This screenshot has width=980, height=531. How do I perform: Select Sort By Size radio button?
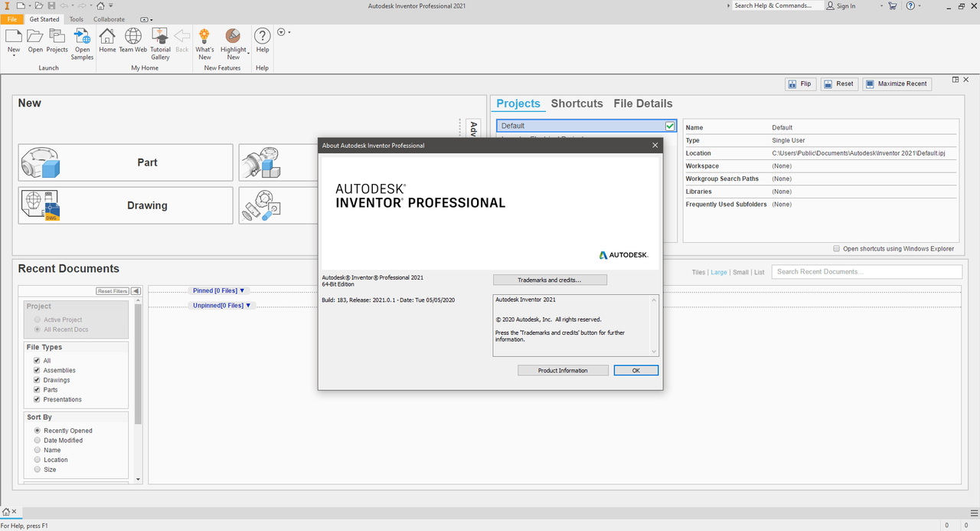(37, 470)
